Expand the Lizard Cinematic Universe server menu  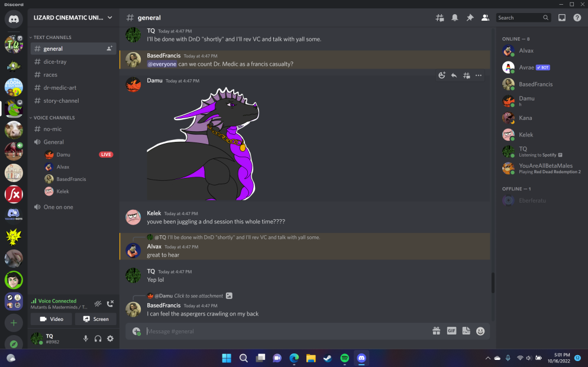(x=73, y=18)
